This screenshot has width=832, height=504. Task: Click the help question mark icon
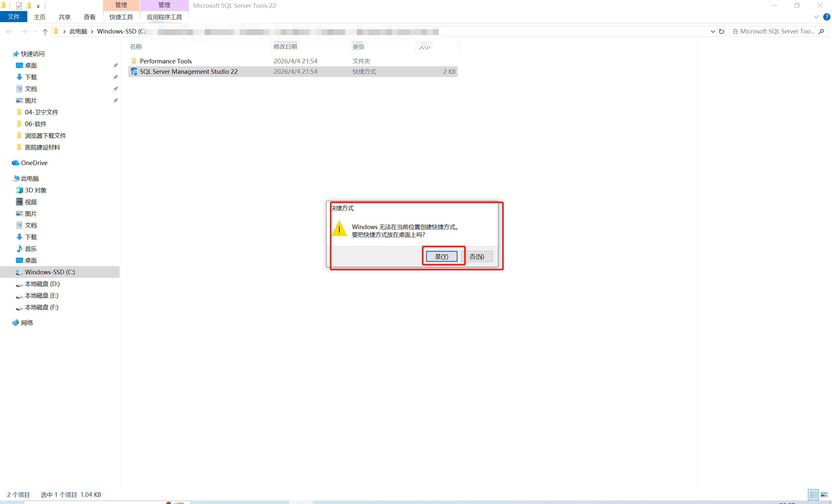826,17
